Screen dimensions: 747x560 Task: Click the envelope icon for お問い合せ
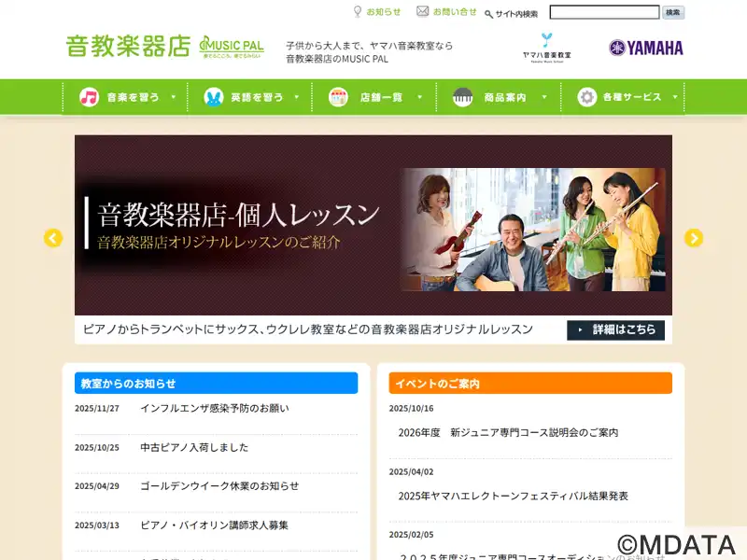(423, 11)
